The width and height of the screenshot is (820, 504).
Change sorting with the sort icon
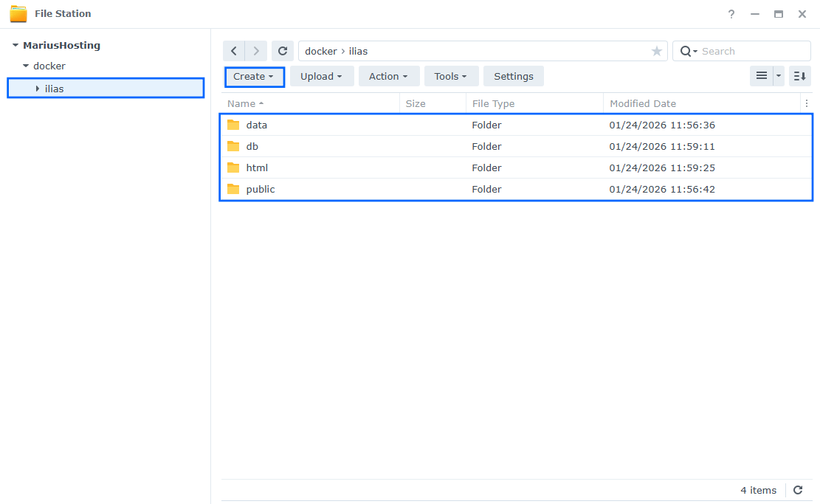(799, 76)
